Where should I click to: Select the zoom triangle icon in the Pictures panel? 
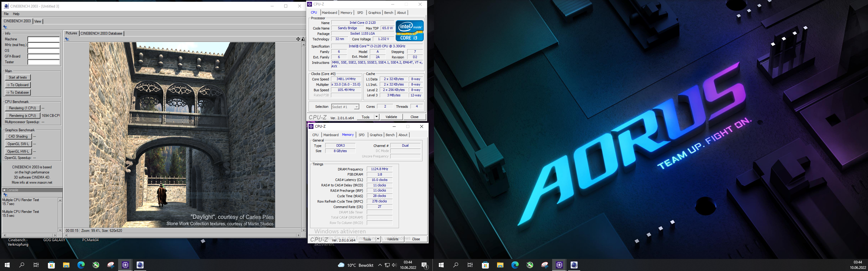(303, 39)
